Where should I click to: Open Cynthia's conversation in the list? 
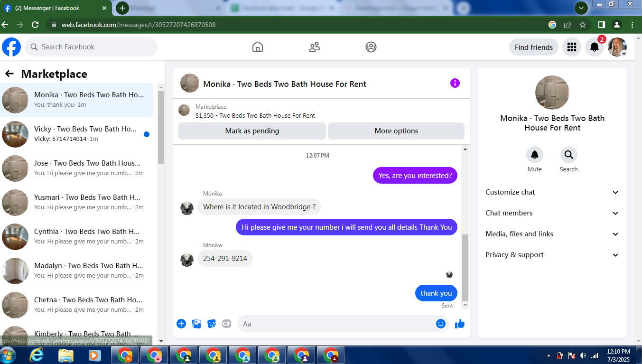pyautogui.click(x=77, y=236)
